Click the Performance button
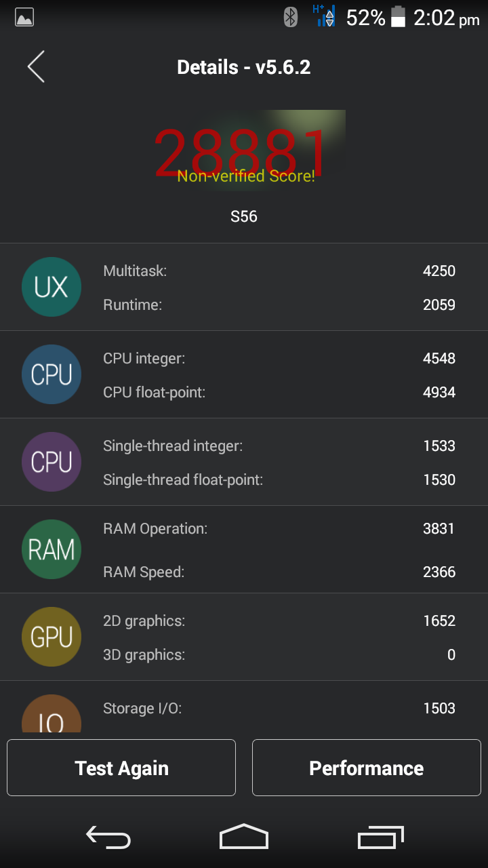488x868 pixels. click(x=367, y=768)
